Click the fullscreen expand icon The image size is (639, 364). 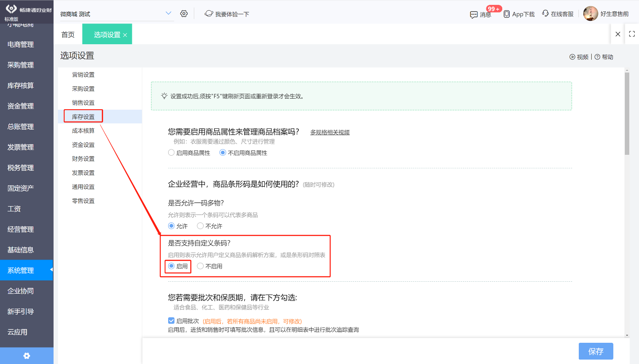(631, 34)
